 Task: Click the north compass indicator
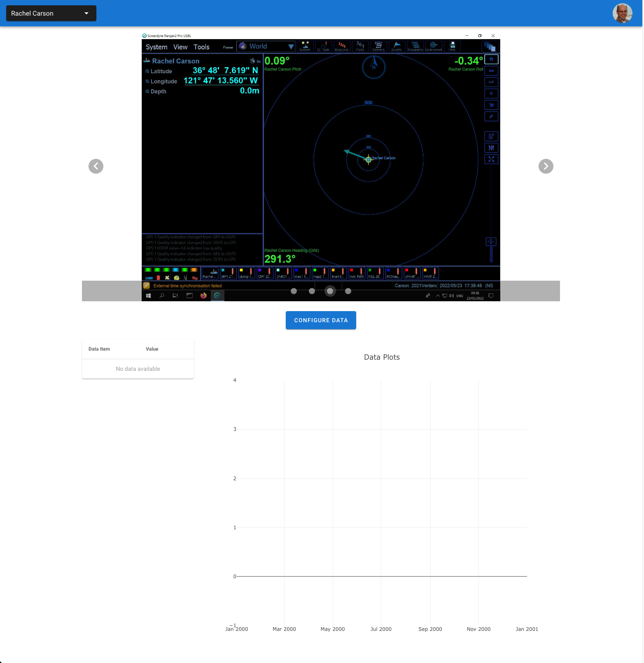tap(374, 67)
